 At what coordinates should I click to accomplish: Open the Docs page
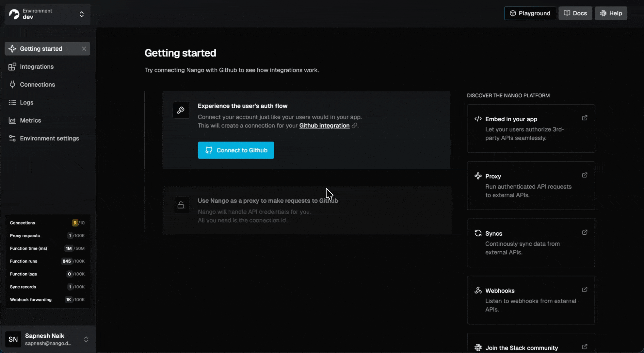(575, 13)
